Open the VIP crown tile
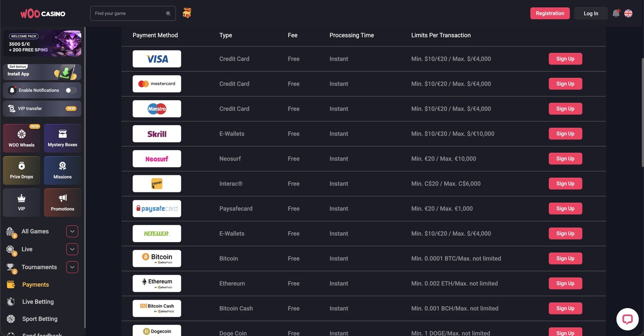 click(x=22, y=203)
